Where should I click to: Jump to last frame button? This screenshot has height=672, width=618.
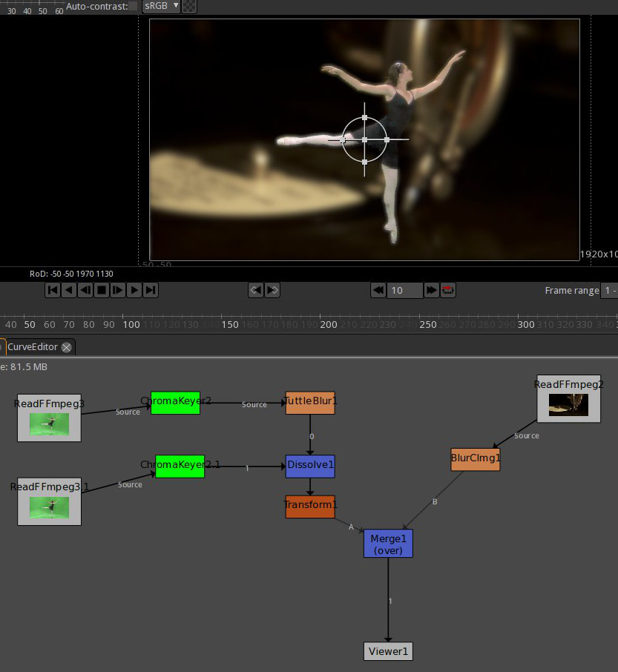[x=151, y=290]
